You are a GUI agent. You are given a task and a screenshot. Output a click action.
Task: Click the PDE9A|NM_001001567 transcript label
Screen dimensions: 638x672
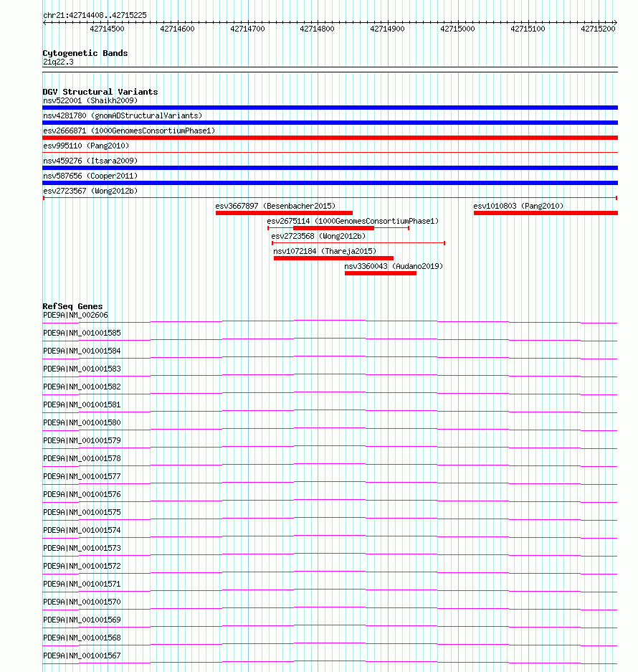click(x=82, y=656)
